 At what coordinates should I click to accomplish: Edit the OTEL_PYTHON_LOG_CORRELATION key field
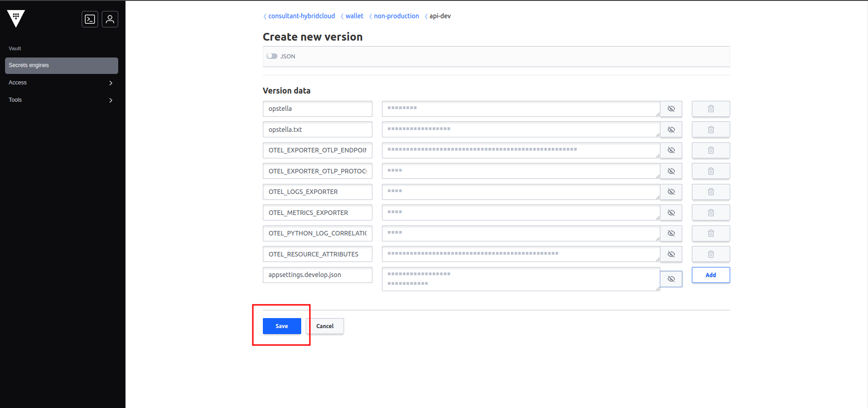pos(317,233)
